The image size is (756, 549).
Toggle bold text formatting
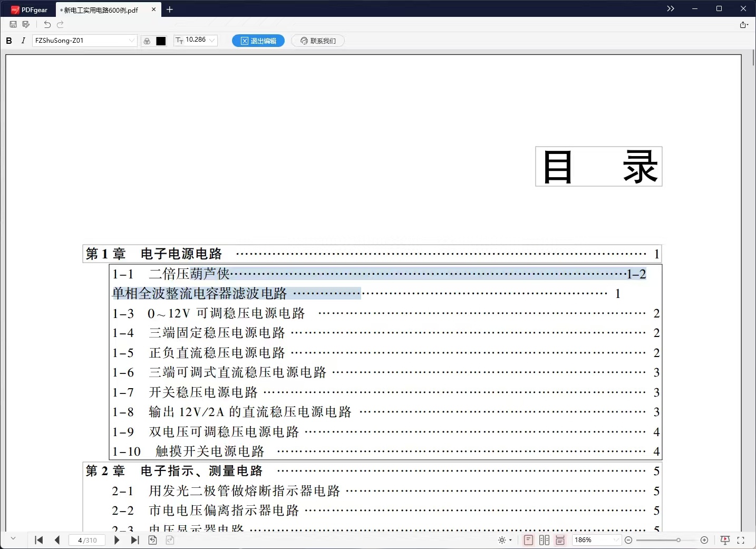point(9,41)
